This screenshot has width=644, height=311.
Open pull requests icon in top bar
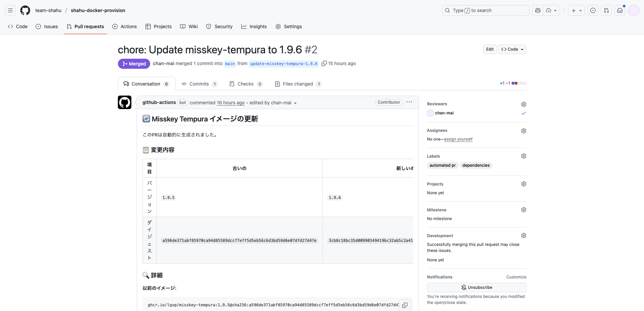[x=606, y=10]
